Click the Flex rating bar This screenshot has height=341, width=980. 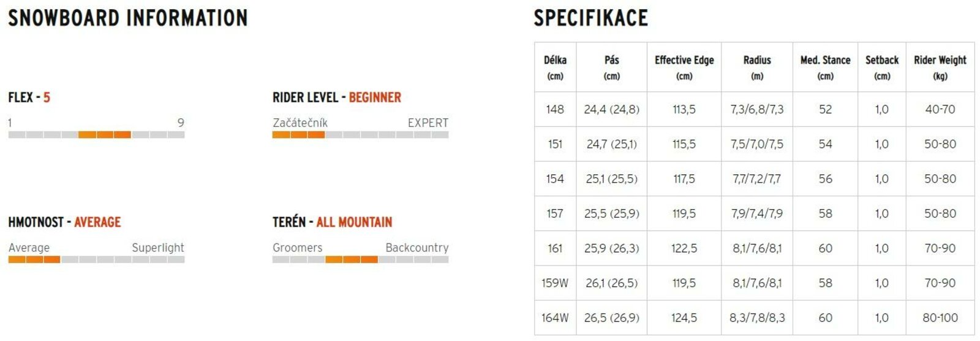point(96,134)
